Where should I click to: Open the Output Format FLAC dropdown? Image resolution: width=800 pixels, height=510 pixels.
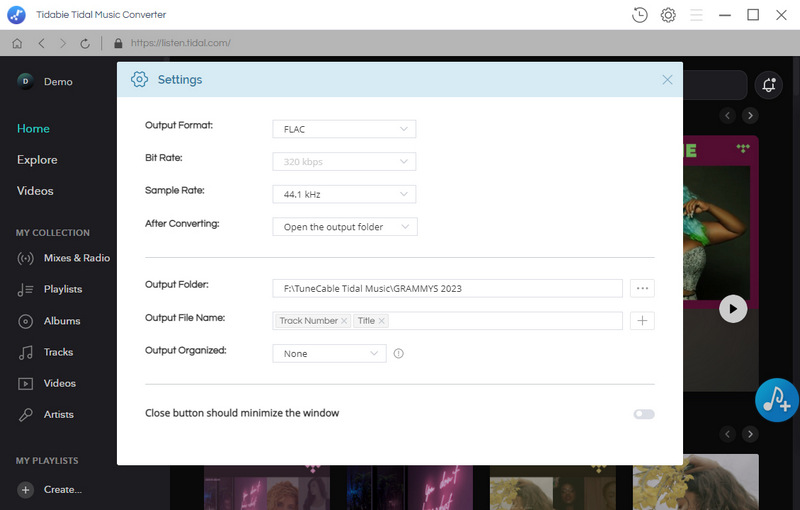point(344,129)
